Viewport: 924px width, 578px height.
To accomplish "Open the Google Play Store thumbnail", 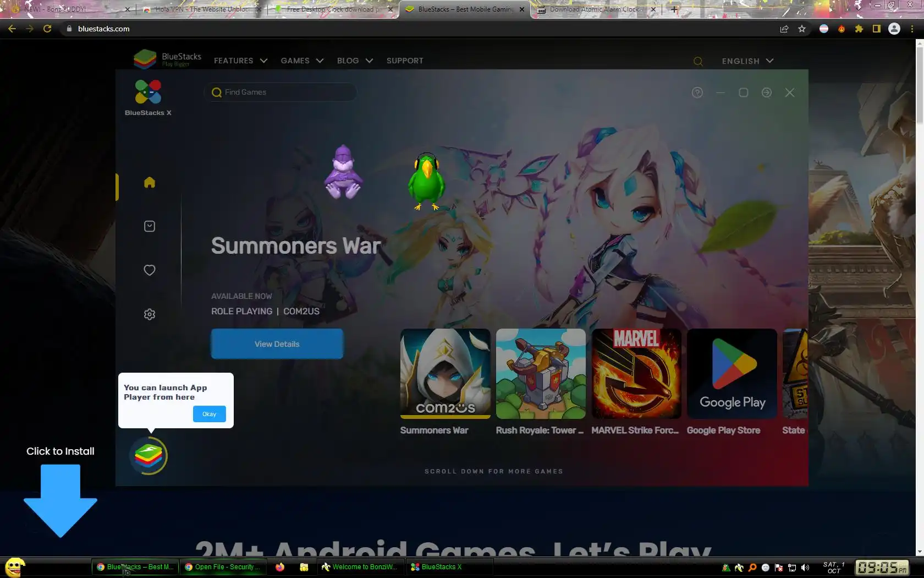I will pos(732,374).
